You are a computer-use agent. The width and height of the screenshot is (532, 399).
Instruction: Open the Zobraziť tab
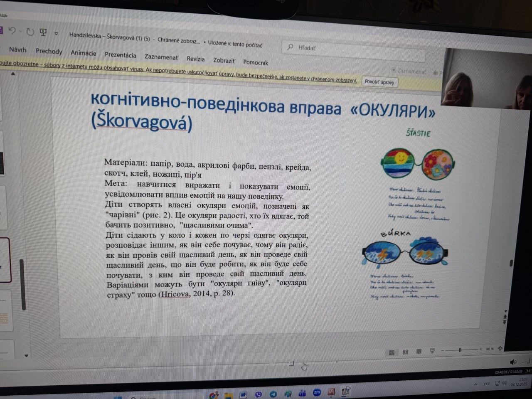pyautogui.click(x=224, y=60)
